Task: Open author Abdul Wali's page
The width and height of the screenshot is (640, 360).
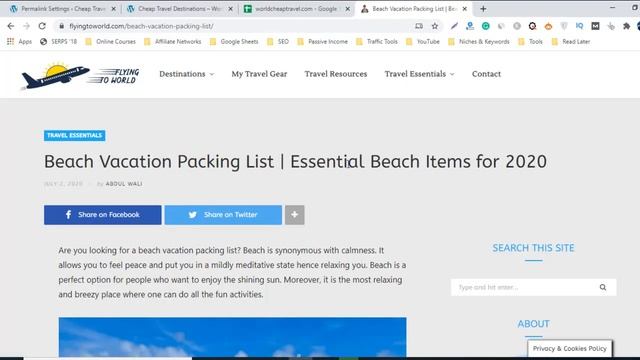Action: point(124,184)
